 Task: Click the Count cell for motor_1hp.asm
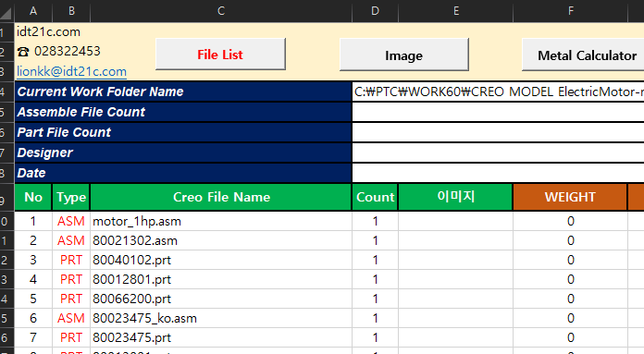[x=375, y=221]
